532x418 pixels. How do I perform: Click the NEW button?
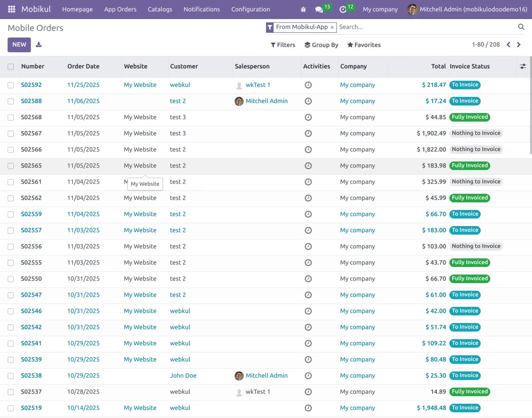[19, 44]
